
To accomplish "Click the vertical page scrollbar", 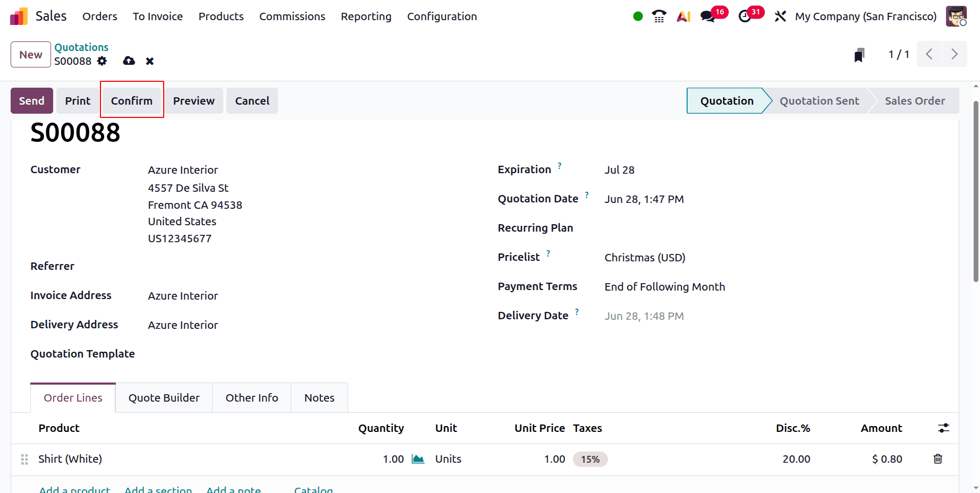I will point(976,191).
